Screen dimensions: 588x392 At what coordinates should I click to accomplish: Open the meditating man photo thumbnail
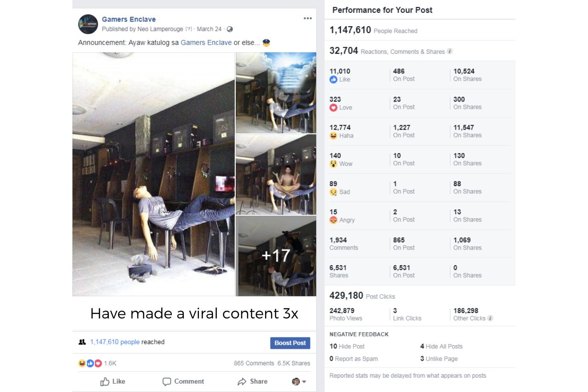coord(276,174)
